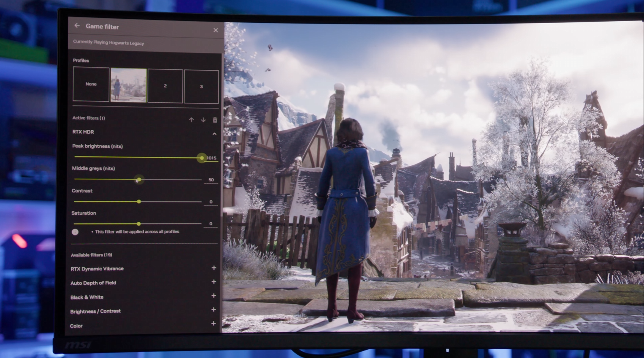Delete the active filter with trash icon
The image size is (644, 358).
pyautogui.click(x=215, y=120)
